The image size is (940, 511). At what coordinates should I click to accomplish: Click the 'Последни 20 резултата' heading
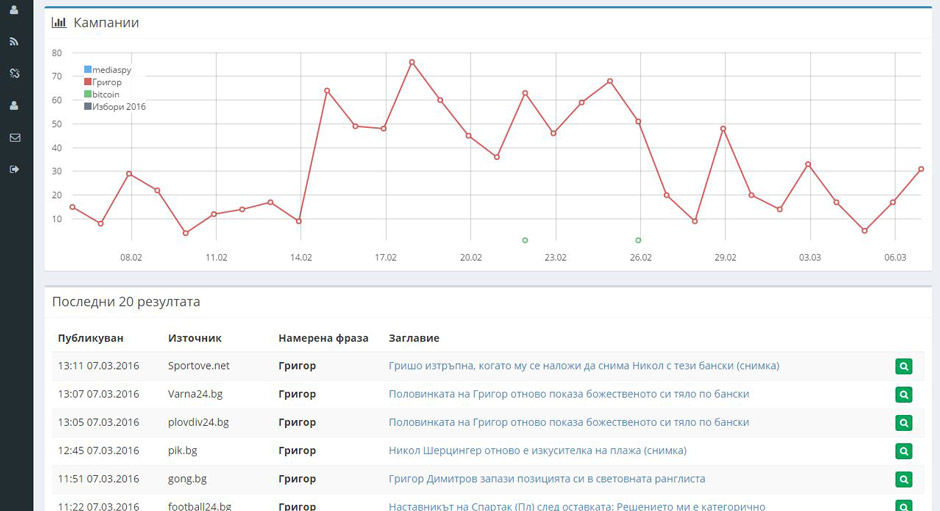pyautogui.click(x=126, y=302)
